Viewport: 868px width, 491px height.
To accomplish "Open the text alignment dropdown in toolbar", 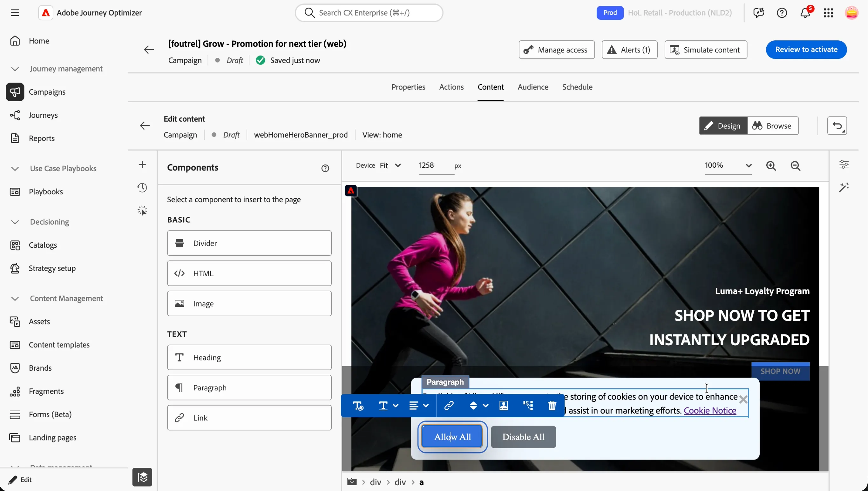I will coord(418,405).
